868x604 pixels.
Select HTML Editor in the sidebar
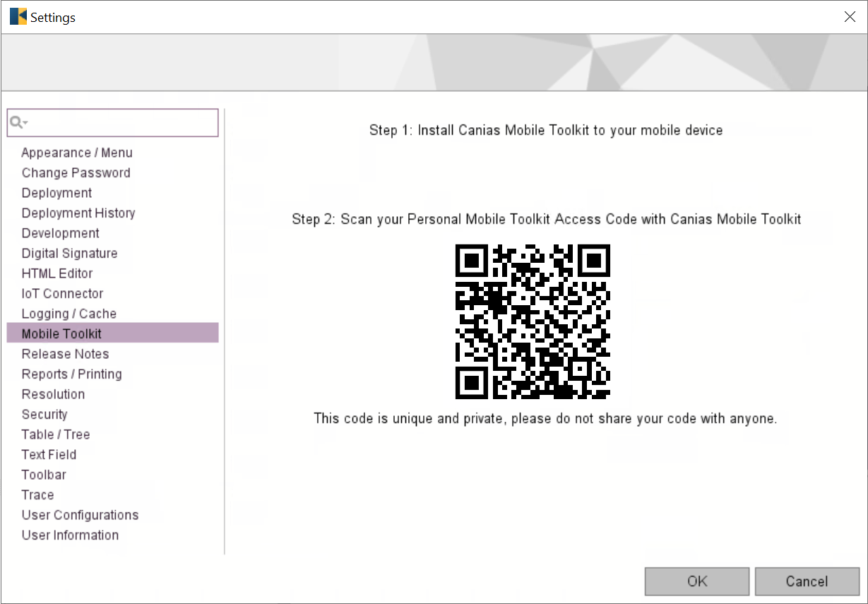[57, 273]
